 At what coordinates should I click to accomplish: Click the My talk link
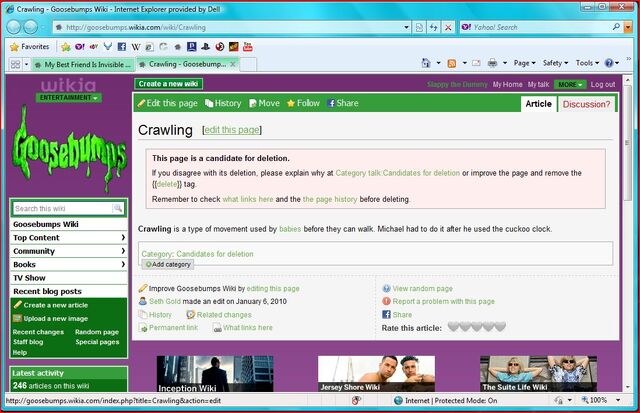[x=538, y=84]
